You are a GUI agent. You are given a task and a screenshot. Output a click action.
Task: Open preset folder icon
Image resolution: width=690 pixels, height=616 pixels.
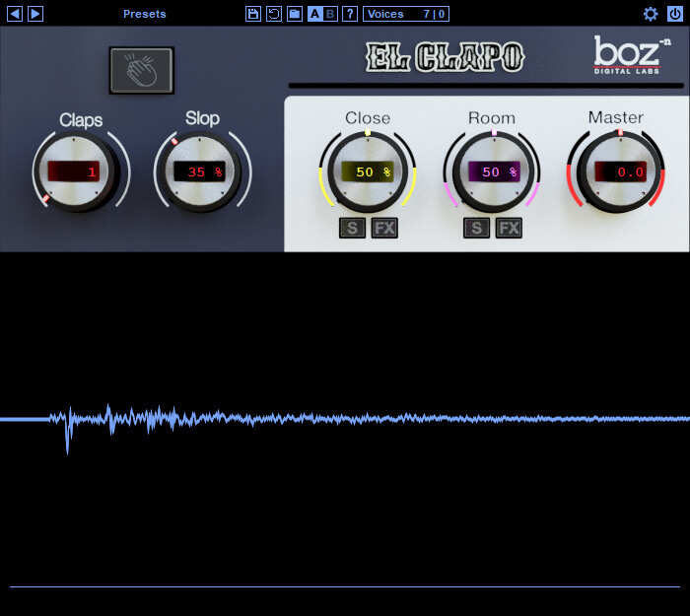[x=295, y=14]
